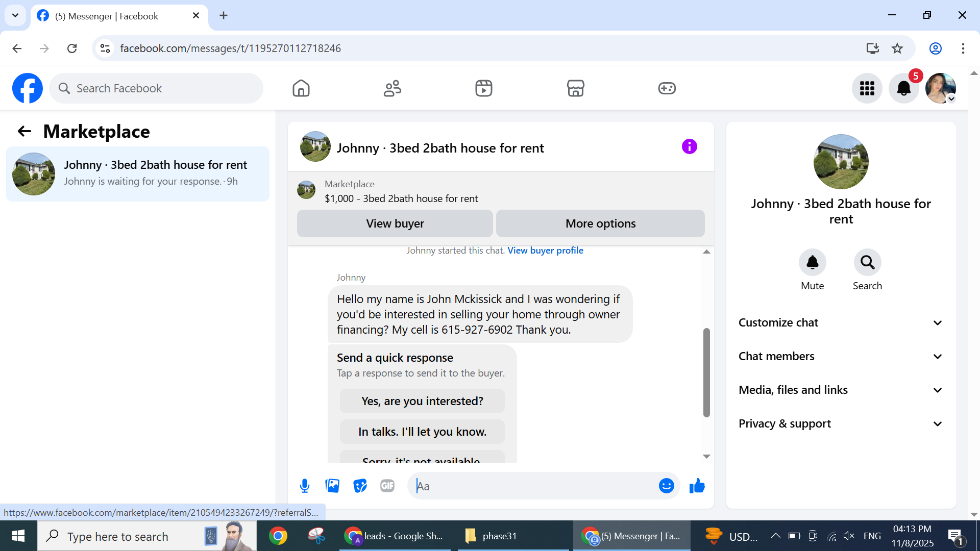Click the back arrow beside Marketplace
The image size is (980, 551).
(x=24, y=132)
